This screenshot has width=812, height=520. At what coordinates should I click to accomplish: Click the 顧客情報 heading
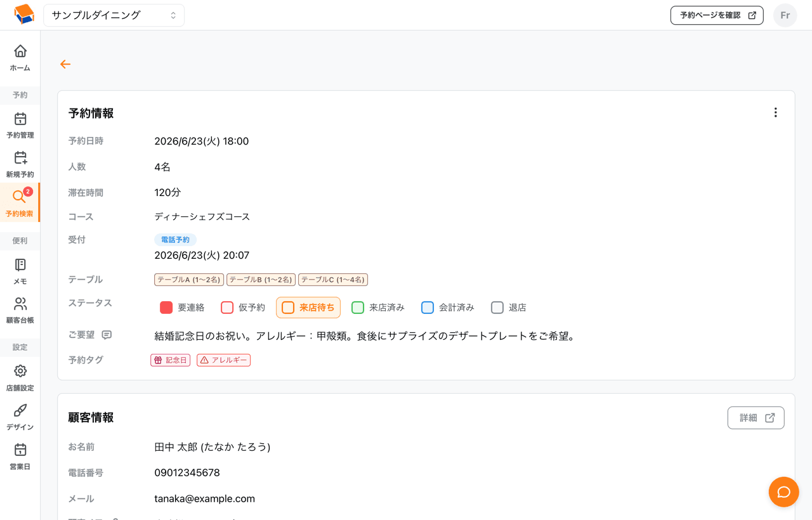coord(91,418)
